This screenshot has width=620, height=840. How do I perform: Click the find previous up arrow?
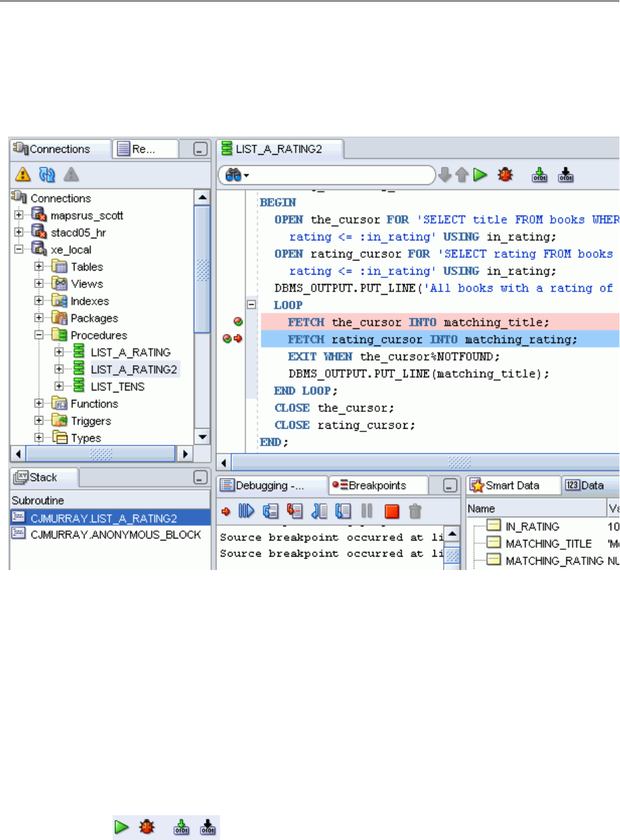click(x=462, y=176)
